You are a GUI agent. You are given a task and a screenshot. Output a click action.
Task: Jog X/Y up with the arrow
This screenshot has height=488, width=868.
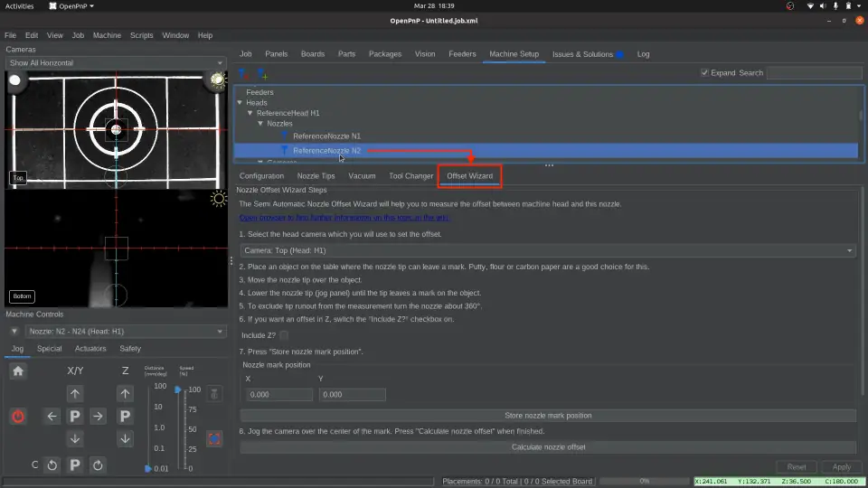75,393
